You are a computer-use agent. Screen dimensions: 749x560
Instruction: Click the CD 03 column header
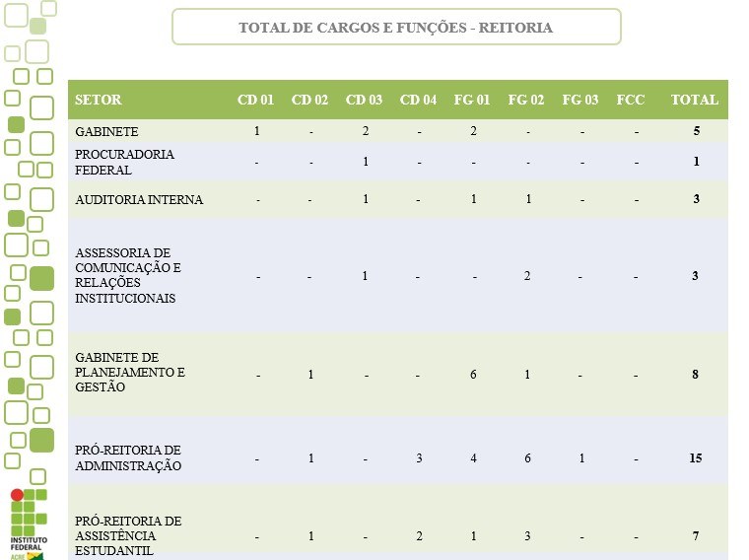click(x=364, y=100)
